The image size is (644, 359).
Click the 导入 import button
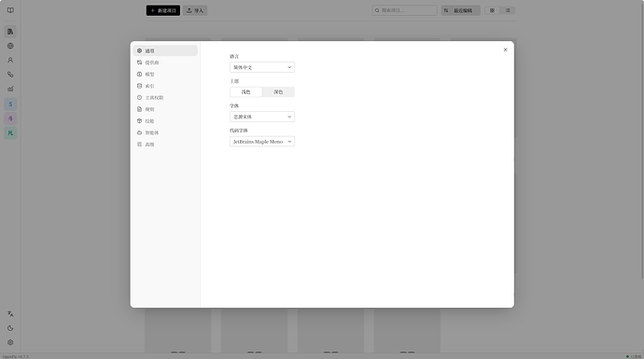click(x=195, y=10)
